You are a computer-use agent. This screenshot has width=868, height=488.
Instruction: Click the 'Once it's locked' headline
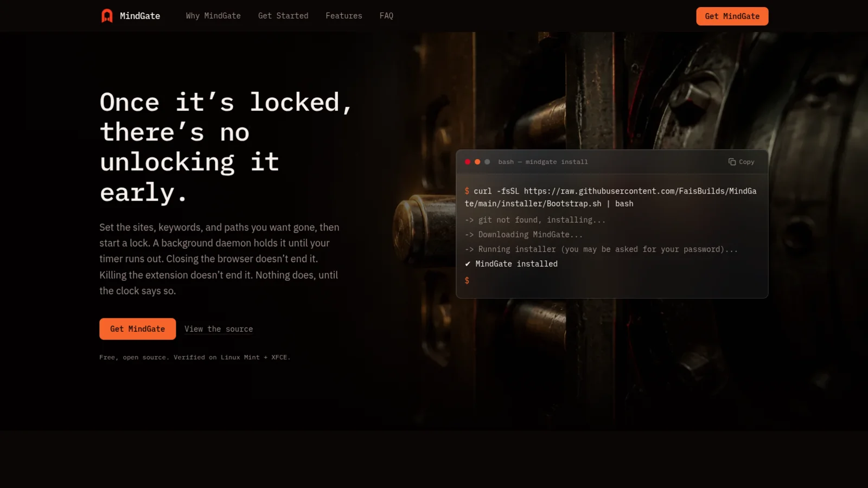click(226, 147)
